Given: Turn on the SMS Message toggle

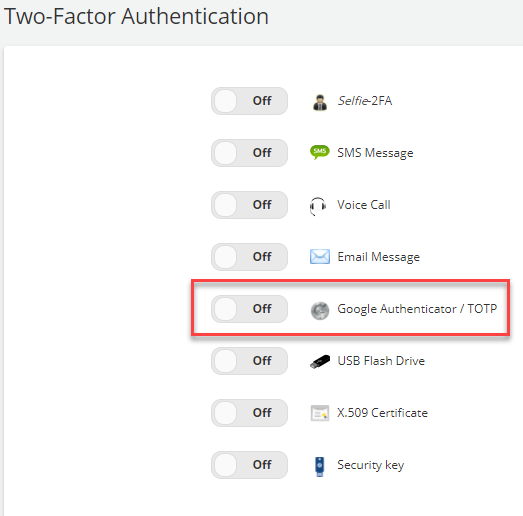Looking at the screenshot, I should [x=249, y=153].
